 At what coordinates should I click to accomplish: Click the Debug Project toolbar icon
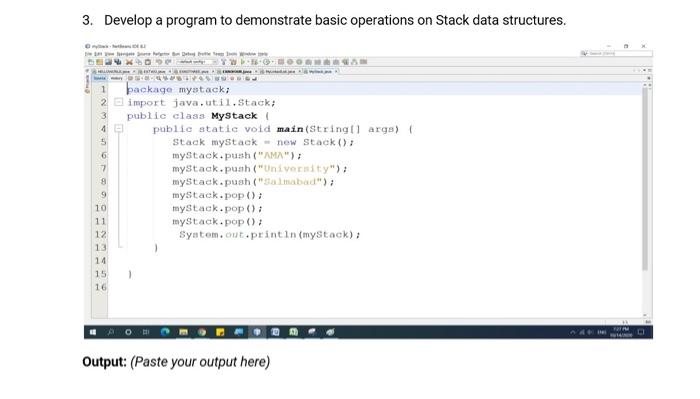pyautogui.click(x=254, y=62)
